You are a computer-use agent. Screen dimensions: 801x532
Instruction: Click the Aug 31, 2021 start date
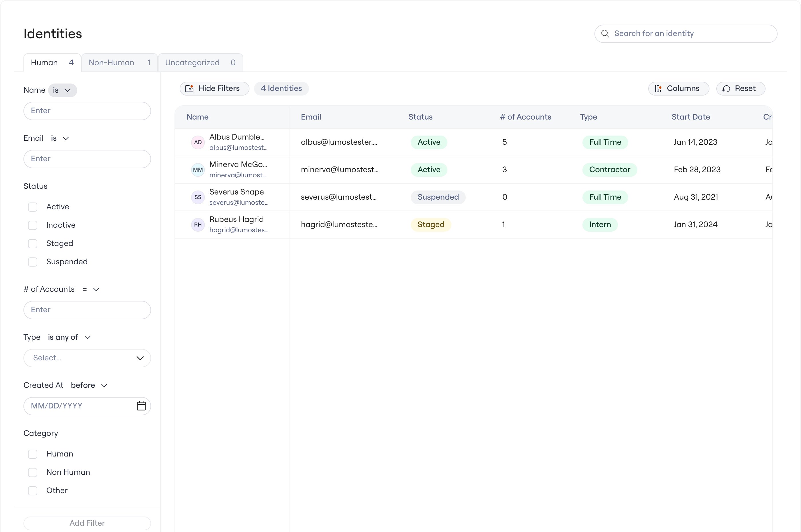(696, 197)
